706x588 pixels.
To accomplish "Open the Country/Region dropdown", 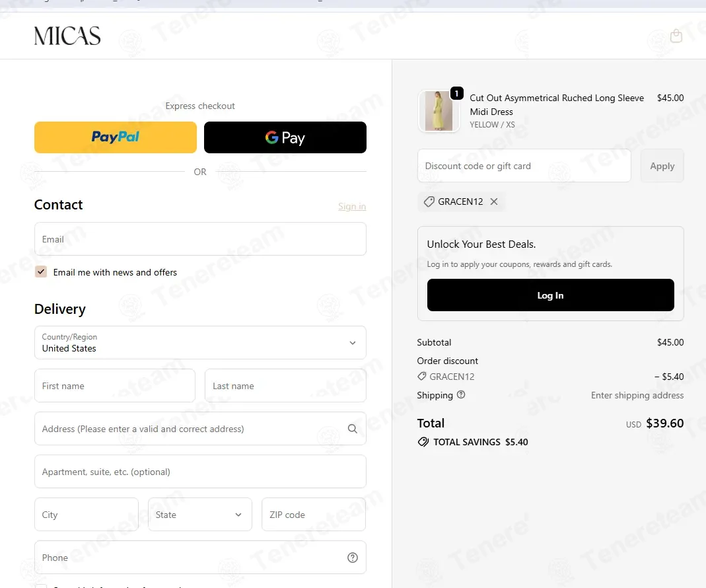I will (200, 342).
